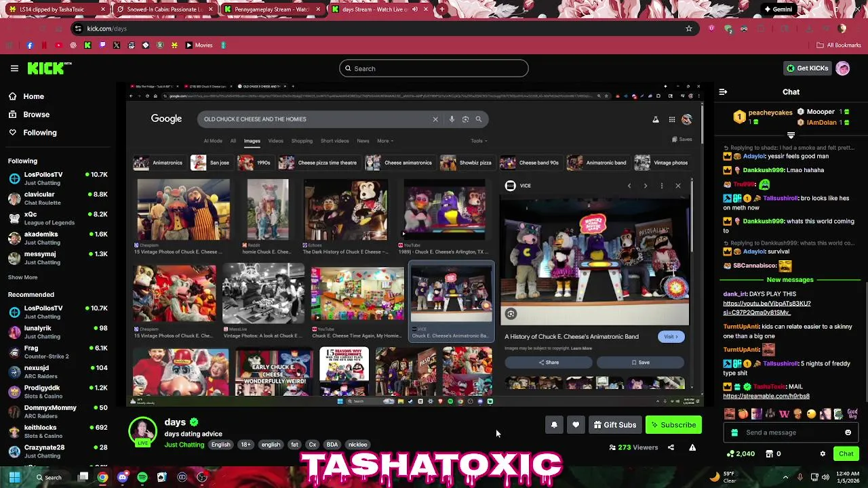
Task: Click the Gift Subs button
Action: (x=615, y=425)
